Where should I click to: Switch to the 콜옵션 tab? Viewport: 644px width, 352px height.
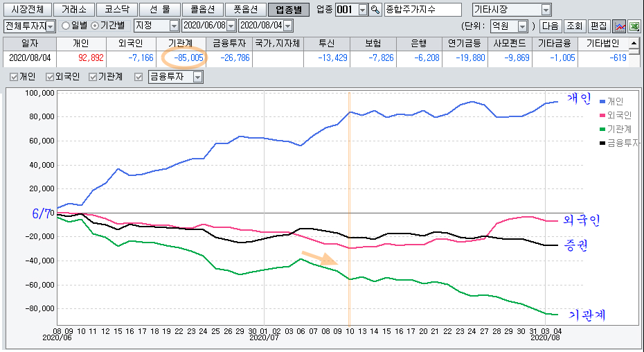click(202, 10)
